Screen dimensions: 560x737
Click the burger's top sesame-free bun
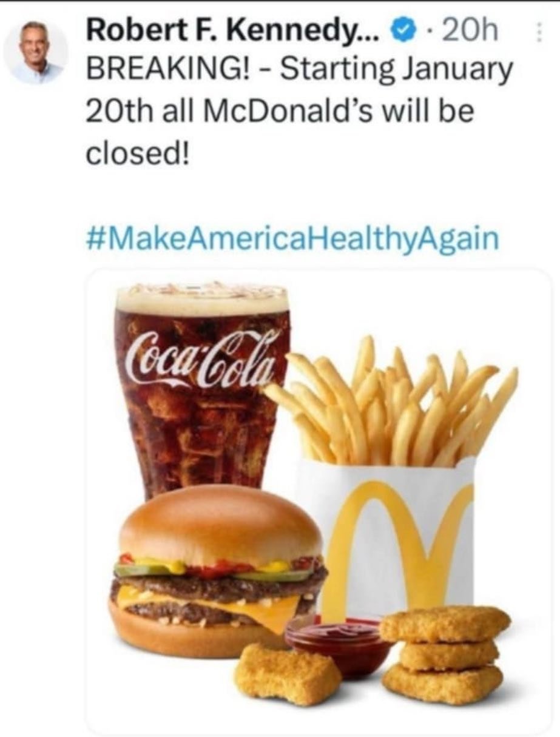tap(220, 523)
